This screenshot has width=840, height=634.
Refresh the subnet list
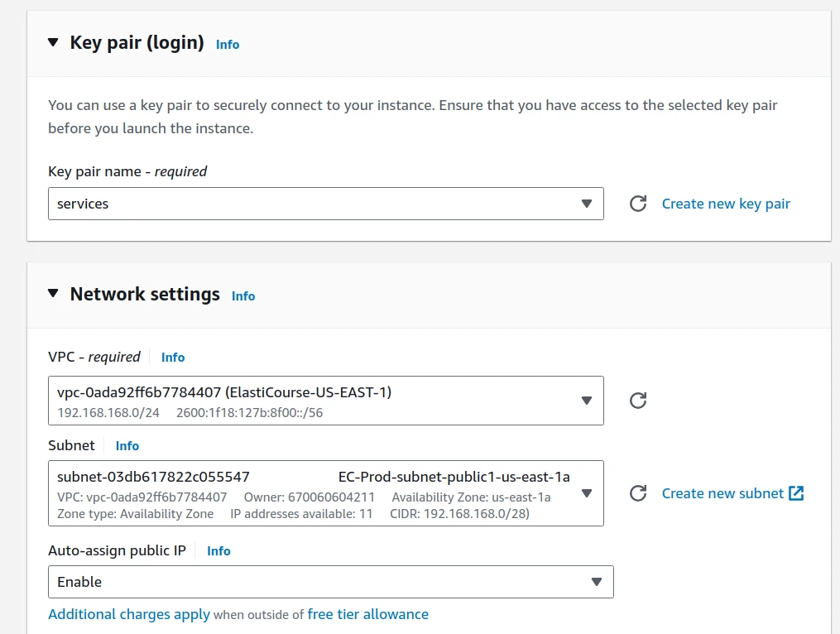click(x=637, y=493)
